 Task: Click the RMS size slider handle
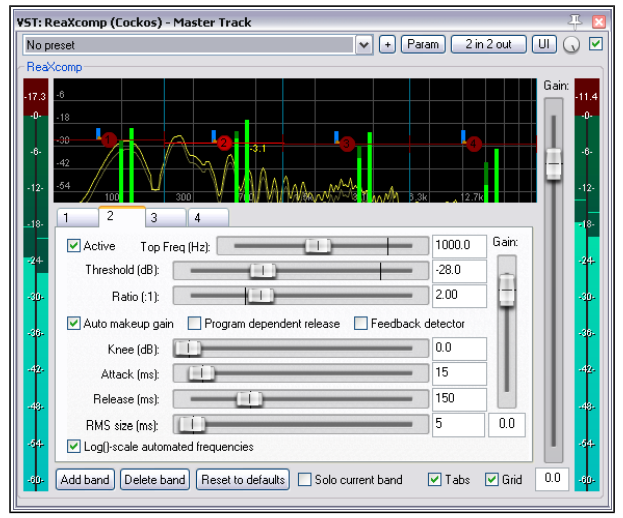(x=192, y=424)
